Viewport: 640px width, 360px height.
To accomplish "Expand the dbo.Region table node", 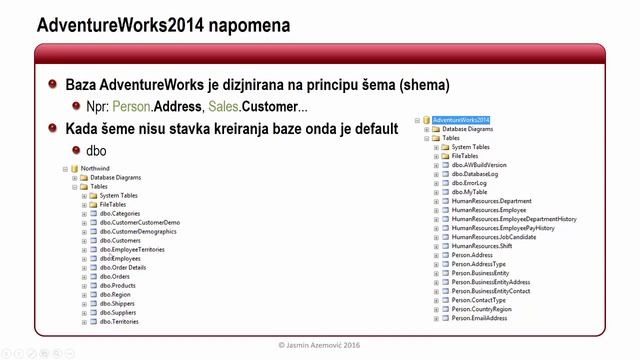I will coord(84,295).
